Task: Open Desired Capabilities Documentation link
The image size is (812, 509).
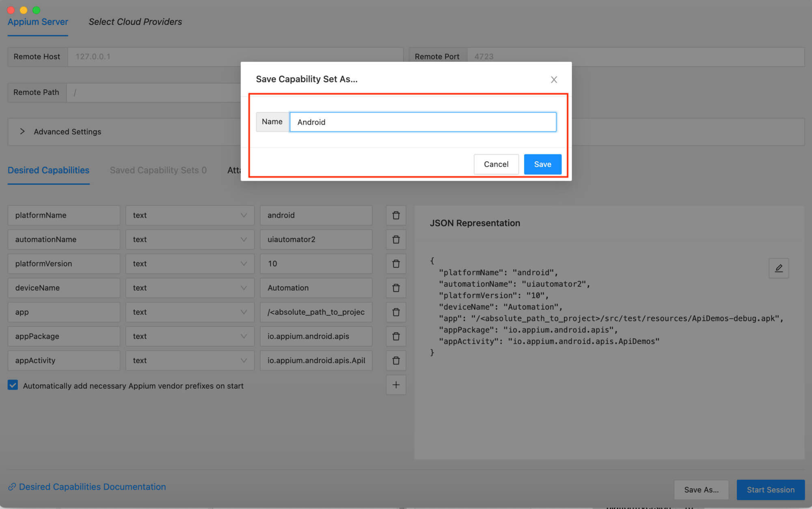Action: (92, 487)
